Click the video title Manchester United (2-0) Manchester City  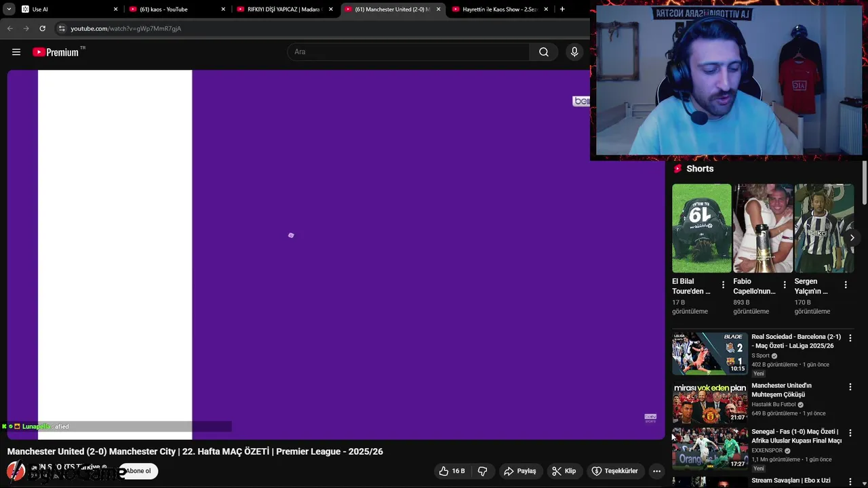pos(195,451)
